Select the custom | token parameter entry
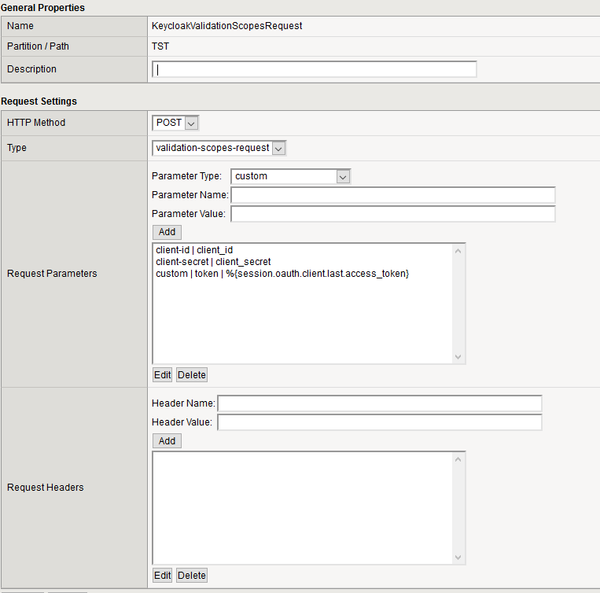 tap(282, 274)
